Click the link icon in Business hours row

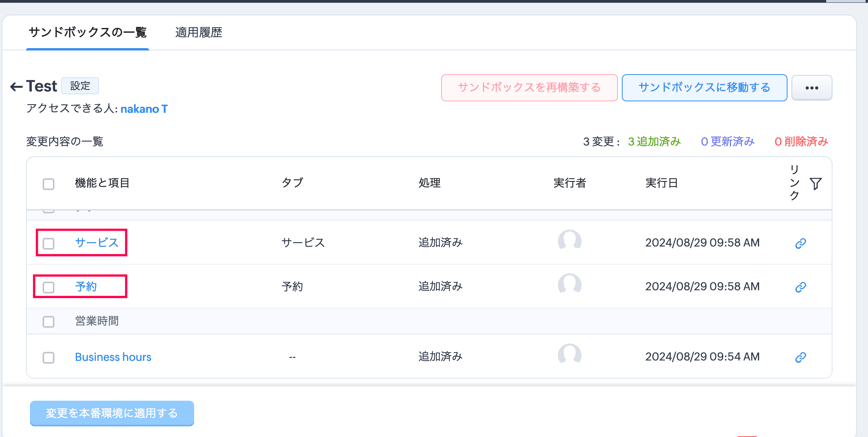tap(800, 357)
